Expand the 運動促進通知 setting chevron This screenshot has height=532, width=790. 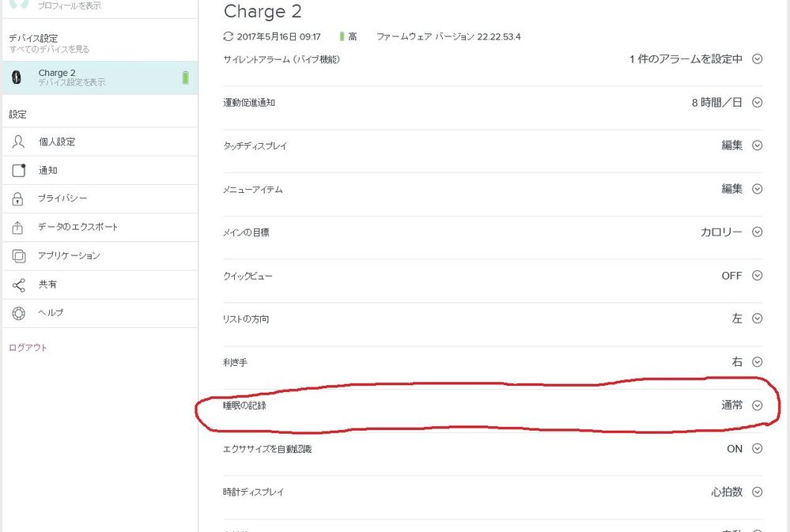coord(757,102)
